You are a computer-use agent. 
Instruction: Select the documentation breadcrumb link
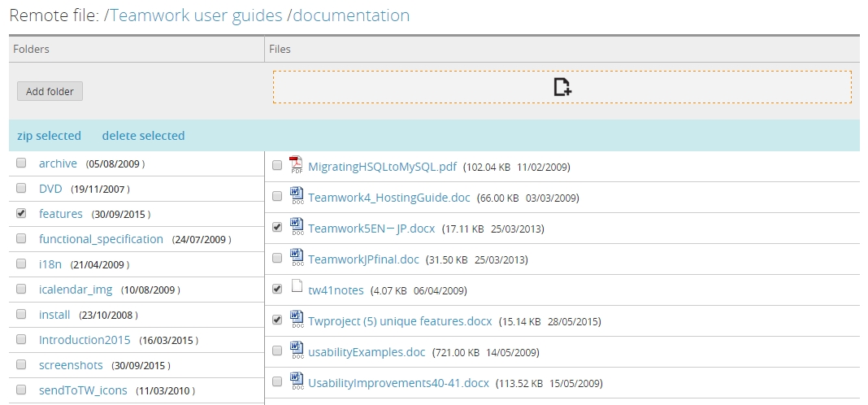pyautogui.click(x=351, y=15)
